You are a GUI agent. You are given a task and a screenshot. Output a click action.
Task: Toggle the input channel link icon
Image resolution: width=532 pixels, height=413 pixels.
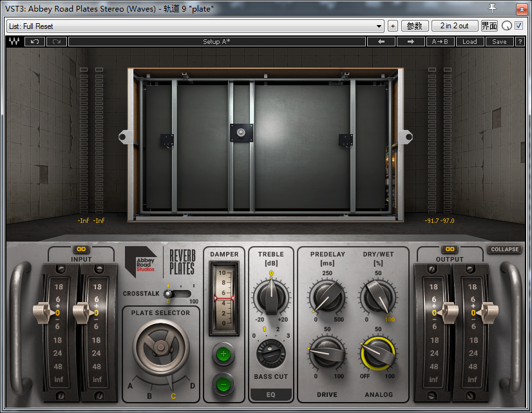[81, 249]
